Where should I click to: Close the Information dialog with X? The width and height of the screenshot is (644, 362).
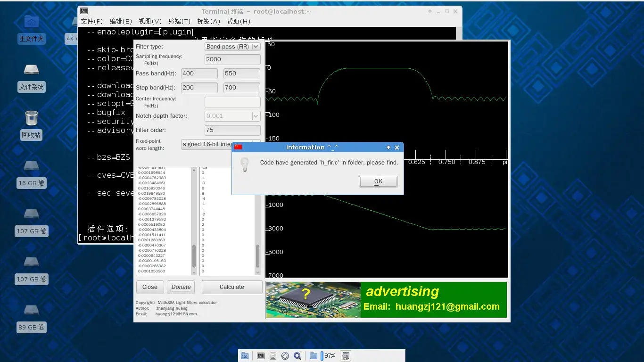pos(397,148)
